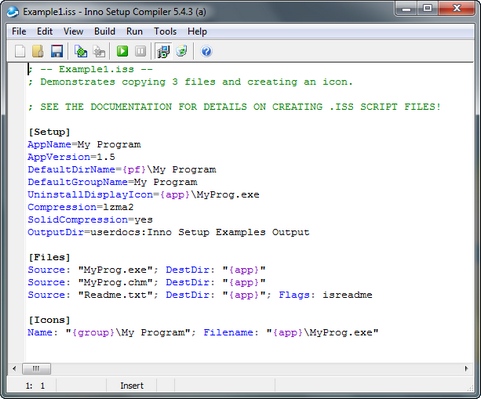Click the AppName=My Program line
The width and height of the screenshot is (481, 399).
(84, 145)
